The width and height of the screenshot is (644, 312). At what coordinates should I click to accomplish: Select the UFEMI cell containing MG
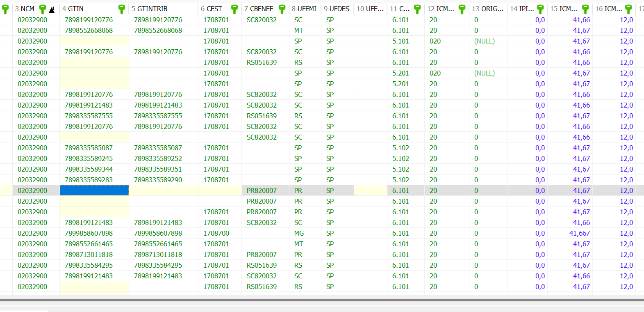299,233
